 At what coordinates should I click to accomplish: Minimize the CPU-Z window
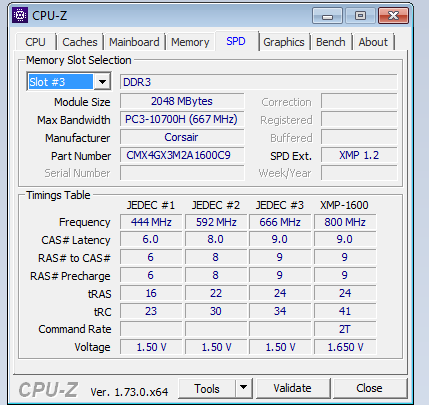(x=327, y=16)
